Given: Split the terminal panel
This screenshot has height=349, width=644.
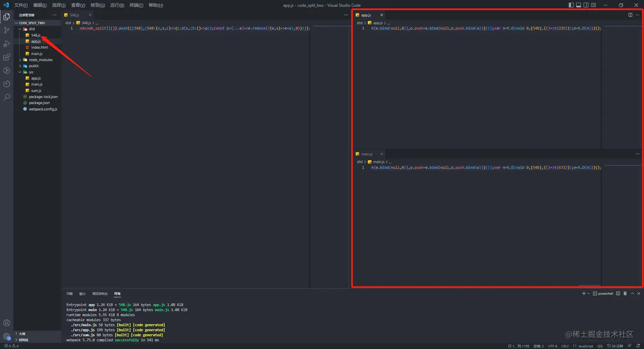Looking at the screenshot, I should 618,294.
